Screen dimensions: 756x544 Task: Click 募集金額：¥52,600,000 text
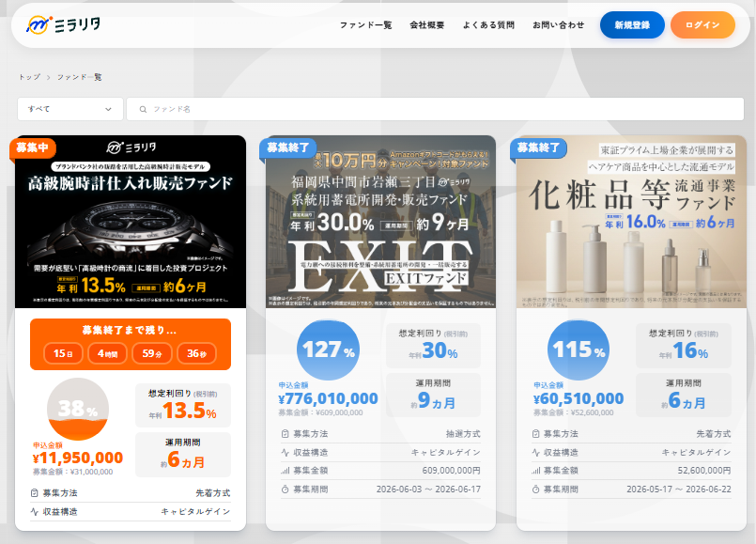[573, 412]
